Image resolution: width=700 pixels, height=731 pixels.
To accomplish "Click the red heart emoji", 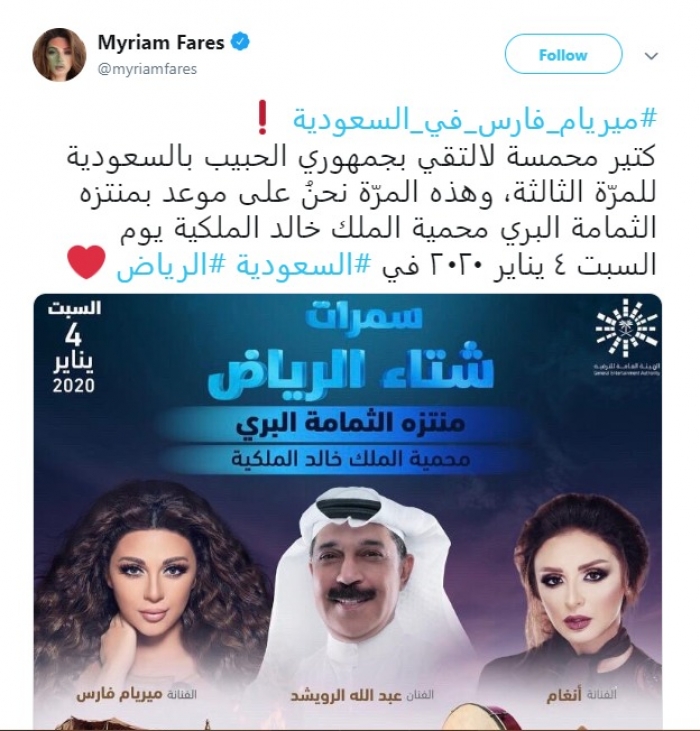I will [86, 262].
